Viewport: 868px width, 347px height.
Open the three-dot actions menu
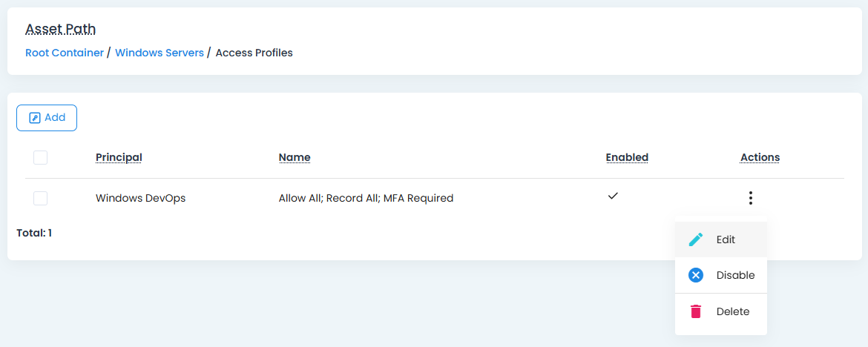pos(751,198)
